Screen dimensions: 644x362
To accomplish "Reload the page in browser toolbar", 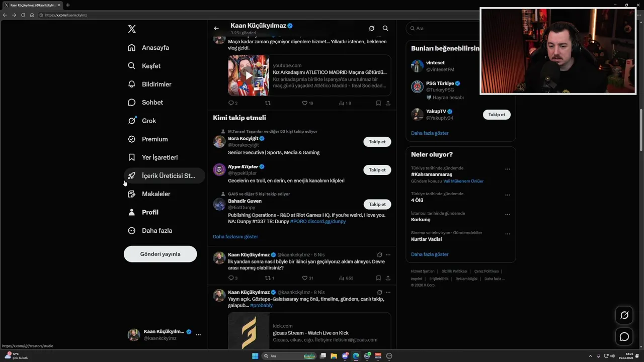I will [x=23, y=15].
